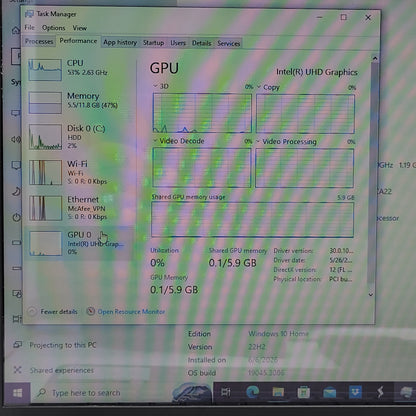Switch to the App history tab
Viewport: 416px width, 416px height.
(120, 43)
